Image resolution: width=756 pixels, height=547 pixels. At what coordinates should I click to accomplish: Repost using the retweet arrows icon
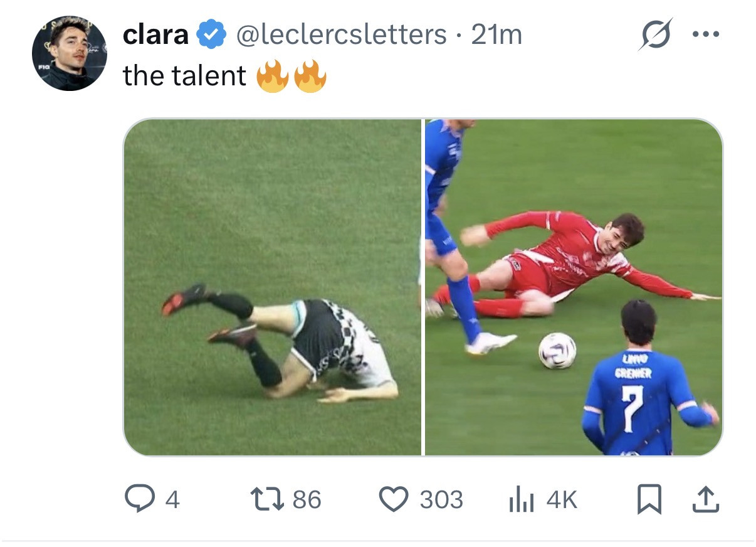268,499
